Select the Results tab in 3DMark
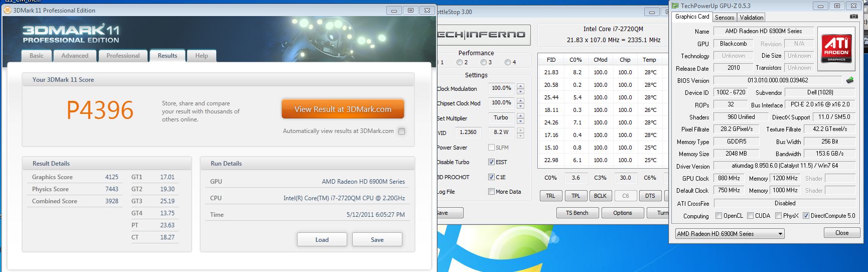Image resolution: width=868 pixels, height=272 pixels. coord(168,56)
